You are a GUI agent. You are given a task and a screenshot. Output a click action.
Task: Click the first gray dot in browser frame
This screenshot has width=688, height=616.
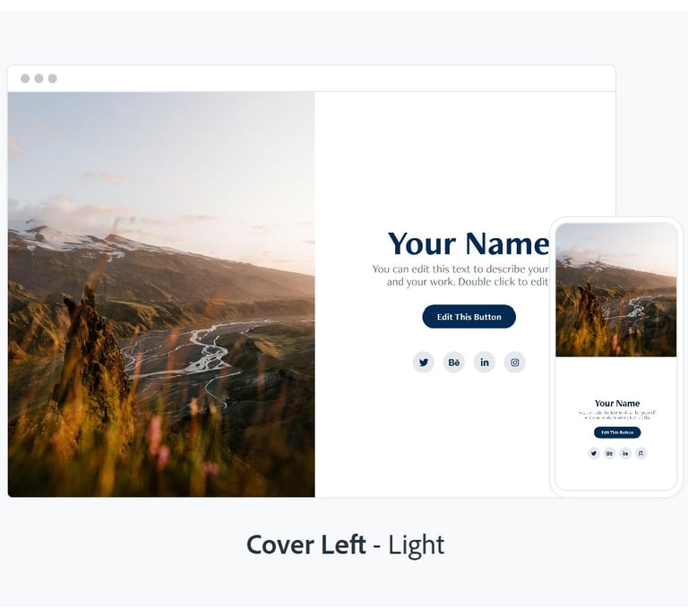25,79
